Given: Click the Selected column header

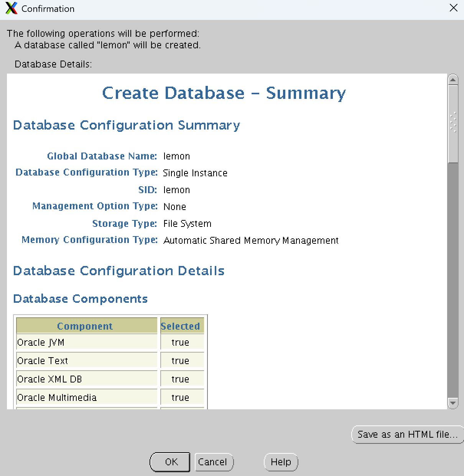Looking at the screenshot, I should pyautogui.click(x=182, y=326).
